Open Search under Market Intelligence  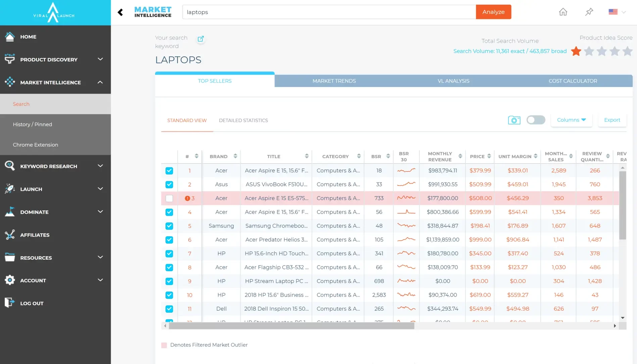[55, 104]
